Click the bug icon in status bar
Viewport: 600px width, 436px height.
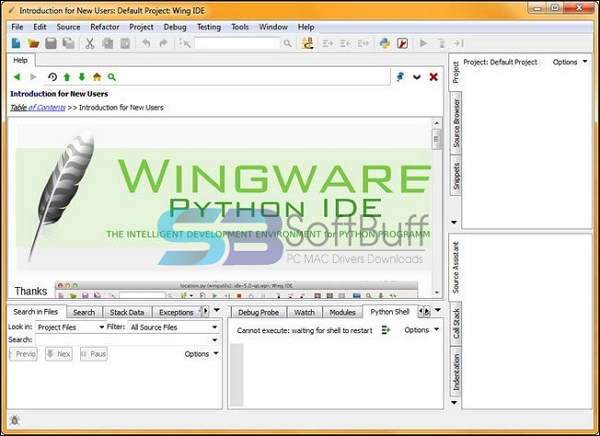(15, 420)
